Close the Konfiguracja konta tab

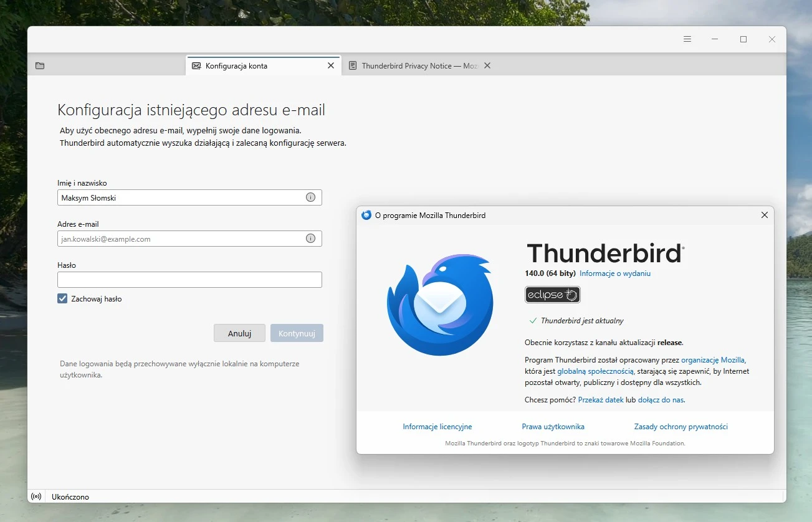click(331, 65)
